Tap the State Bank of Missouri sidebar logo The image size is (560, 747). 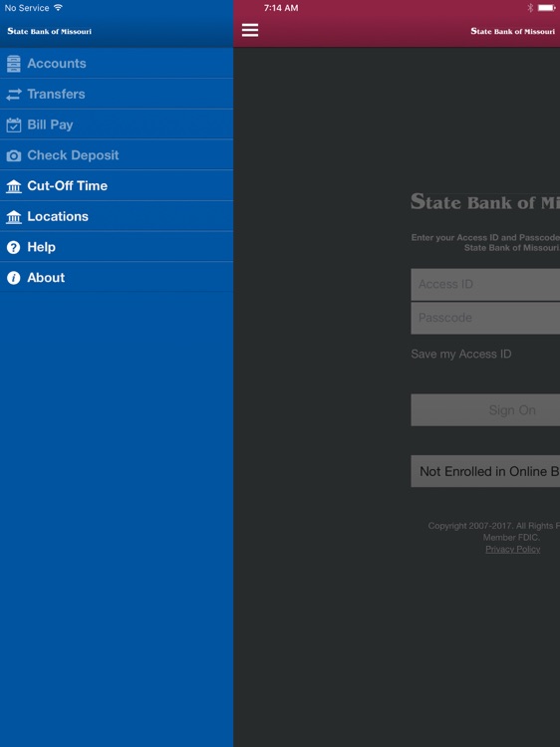(x=49, y=31)
